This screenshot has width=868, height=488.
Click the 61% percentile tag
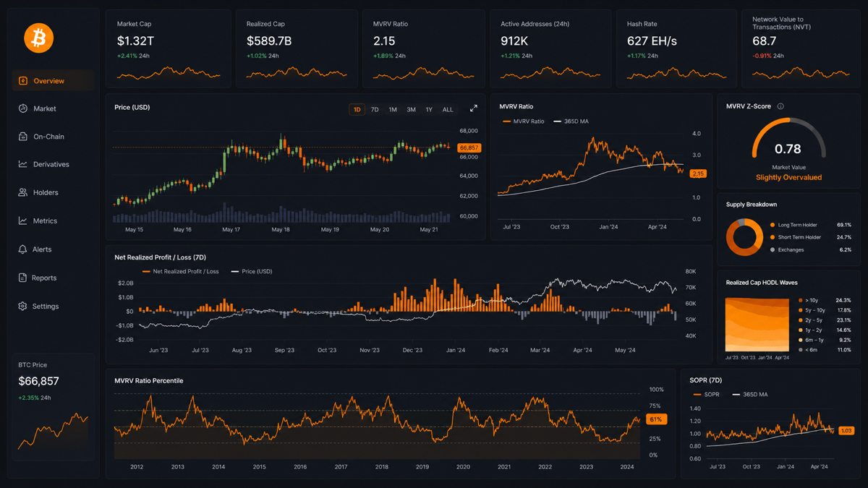657,419
